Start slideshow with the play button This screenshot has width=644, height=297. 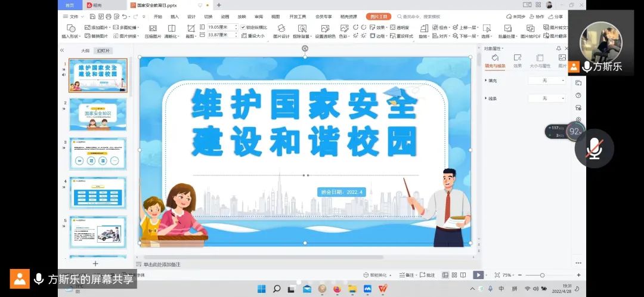[x=478, y=275]
